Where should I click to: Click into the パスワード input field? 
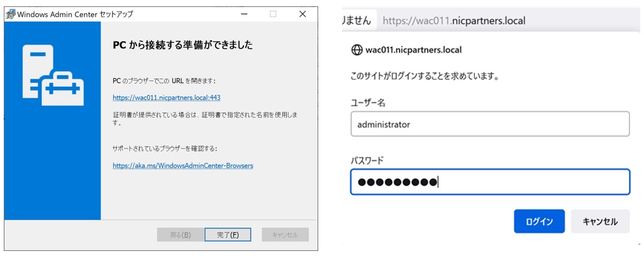pyautogui.click(x=489, y=182)
